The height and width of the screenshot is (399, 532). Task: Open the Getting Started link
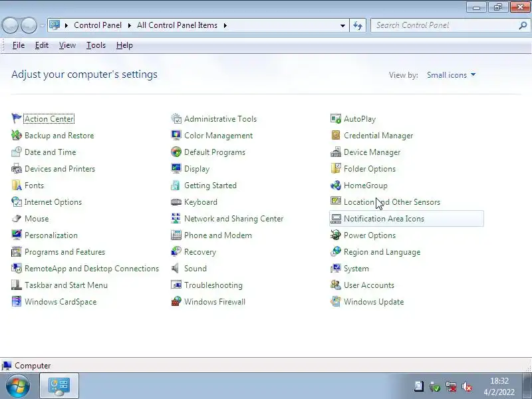click(x=210, y=186)
